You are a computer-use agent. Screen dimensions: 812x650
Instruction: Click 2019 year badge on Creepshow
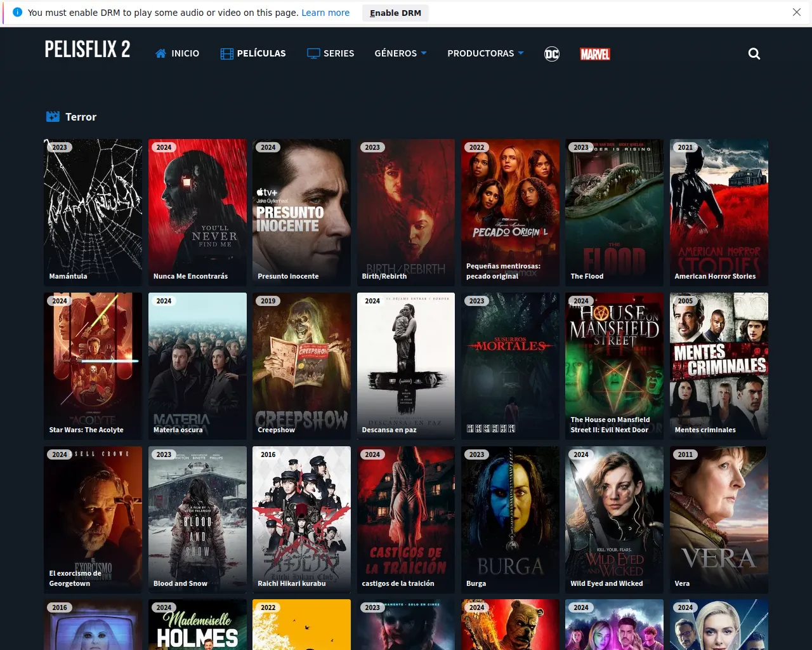268,301
